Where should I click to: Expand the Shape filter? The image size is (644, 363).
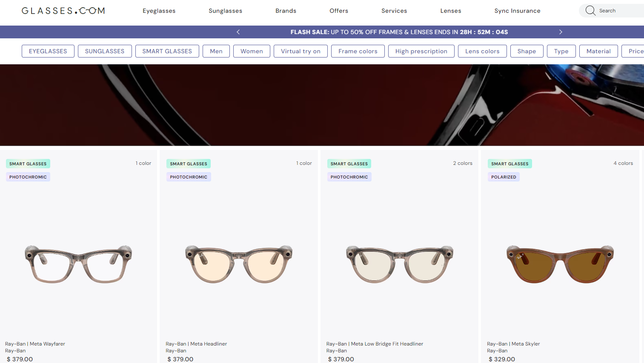coord(527,51)
